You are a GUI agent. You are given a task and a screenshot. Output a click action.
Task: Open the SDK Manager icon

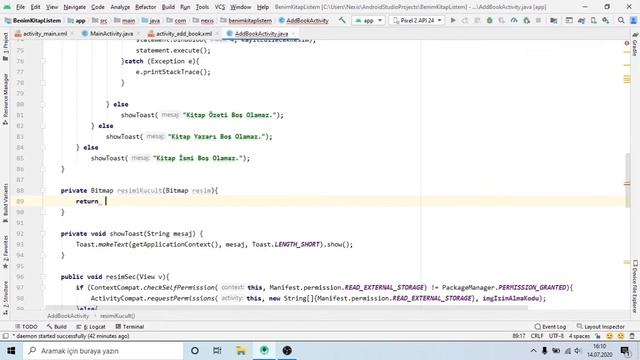pos(606,20)
